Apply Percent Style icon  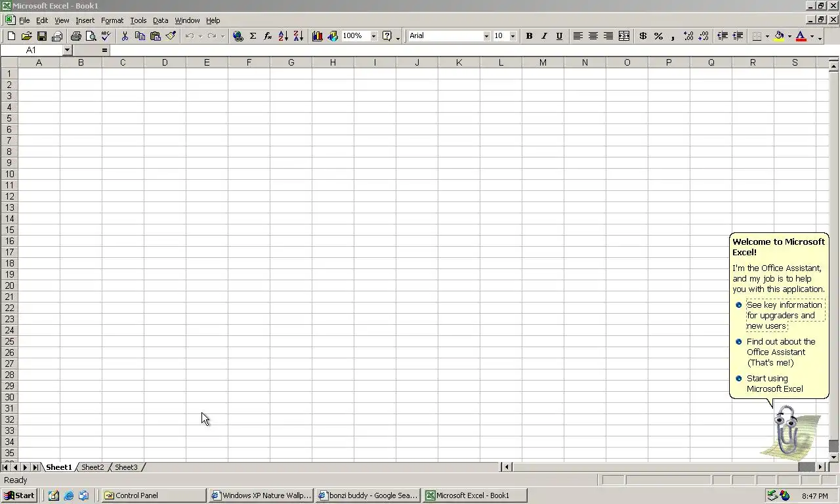tap(658, 36)
